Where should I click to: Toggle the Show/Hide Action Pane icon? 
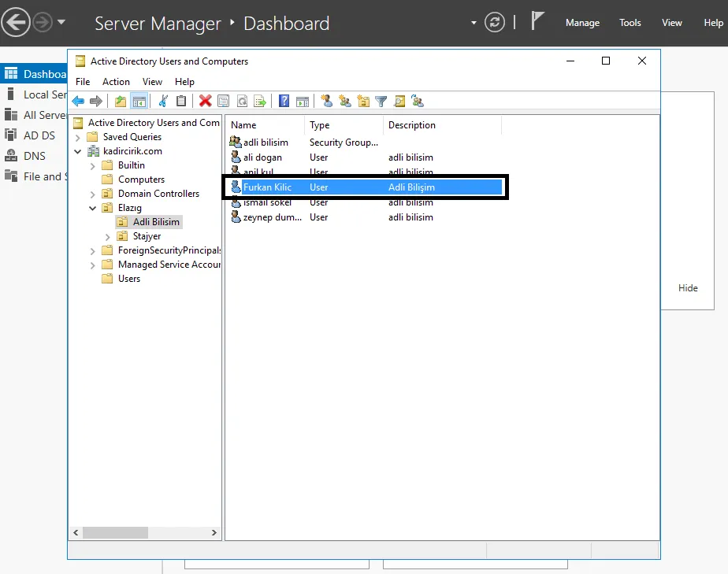[303, 101]
